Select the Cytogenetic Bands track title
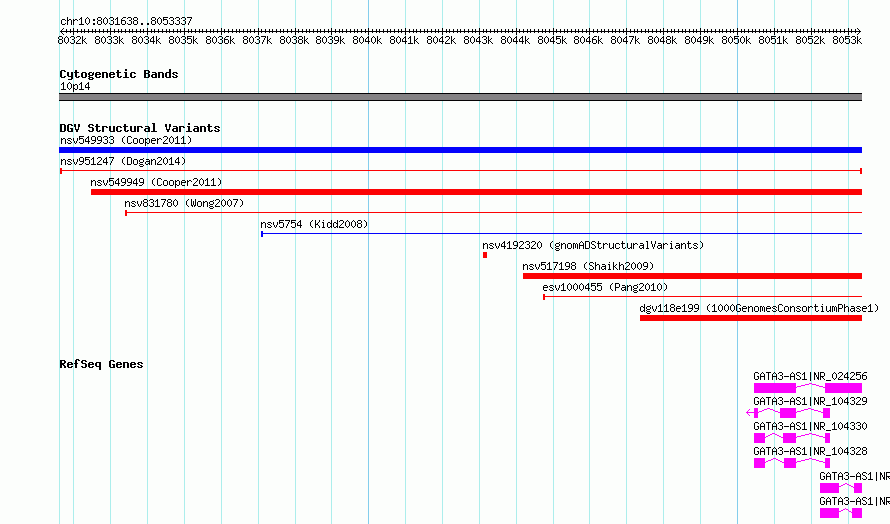 tap(119, 74)
